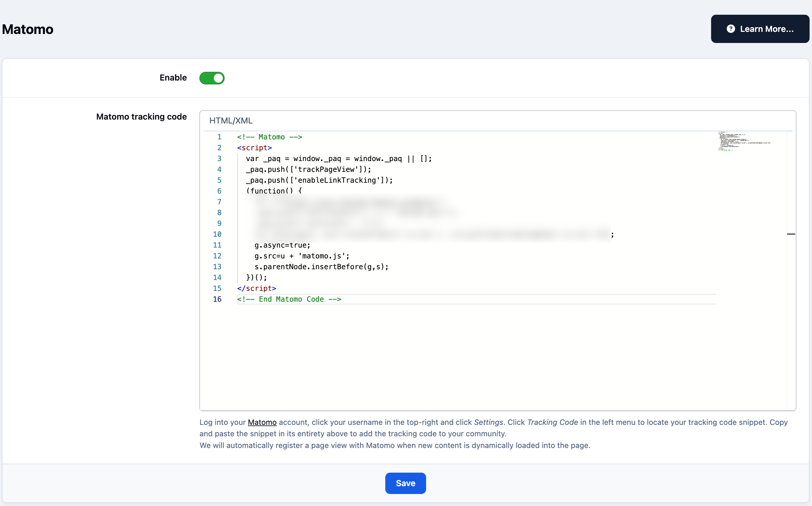Click the closing </script> tag line
Viewport: 812px width, 506px height.
(x=256, y=288)
